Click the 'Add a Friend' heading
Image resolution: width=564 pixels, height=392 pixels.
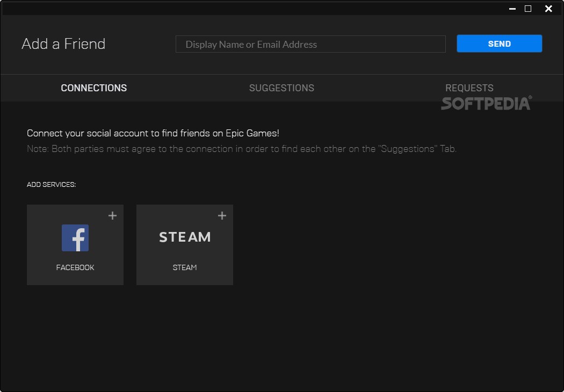pyautogui.click(x=63, y=44)
